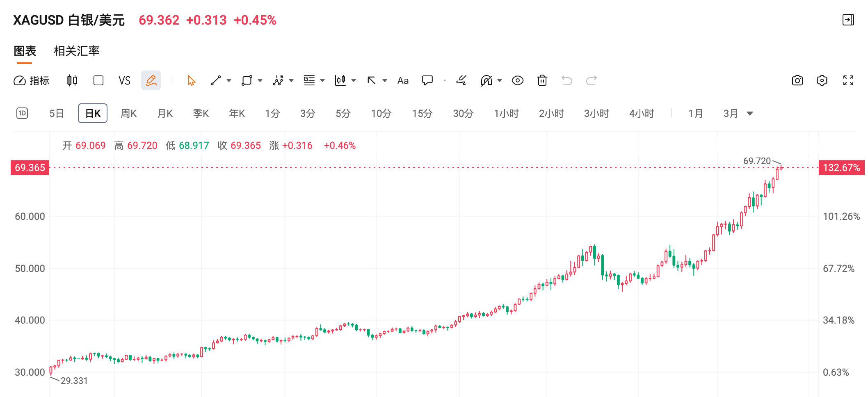The width and height of the screenshot is (868, 397).
Task: Expand the rectangle shape tool dropdown
Action: click(x=260, y=80)
